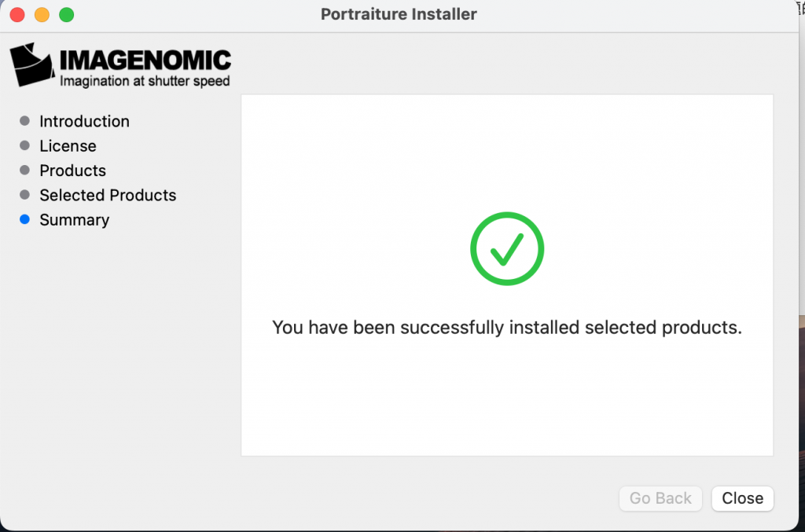
Task: Click the green zoom traffic light
Action: pyautogui.click(x=67, y=14)
